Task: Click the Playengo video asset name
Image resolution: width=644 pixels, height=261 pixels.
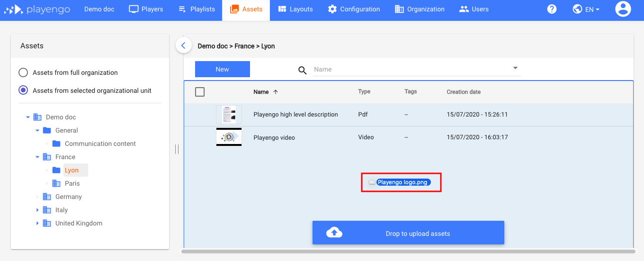Action: click(x=274, y=138)
